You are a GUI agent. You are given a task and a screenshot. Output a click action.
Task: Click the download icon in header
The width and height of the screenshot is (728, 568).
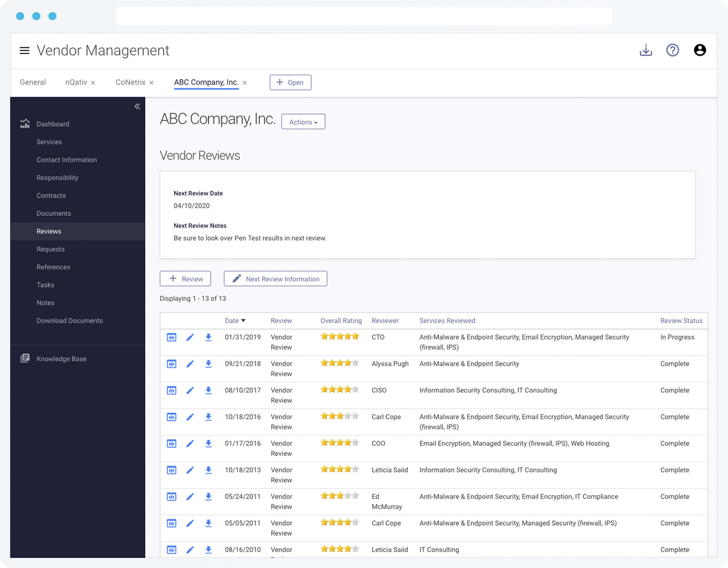tap(646, 50)
